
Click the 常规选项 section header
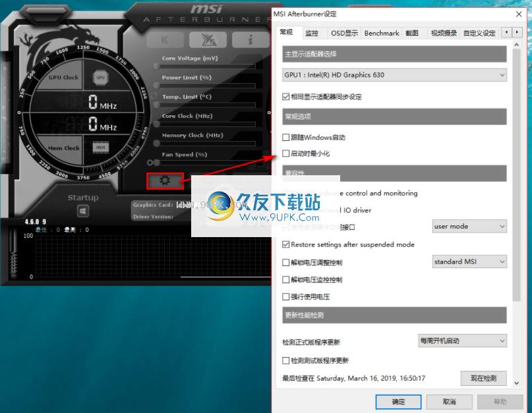(394, 117)
